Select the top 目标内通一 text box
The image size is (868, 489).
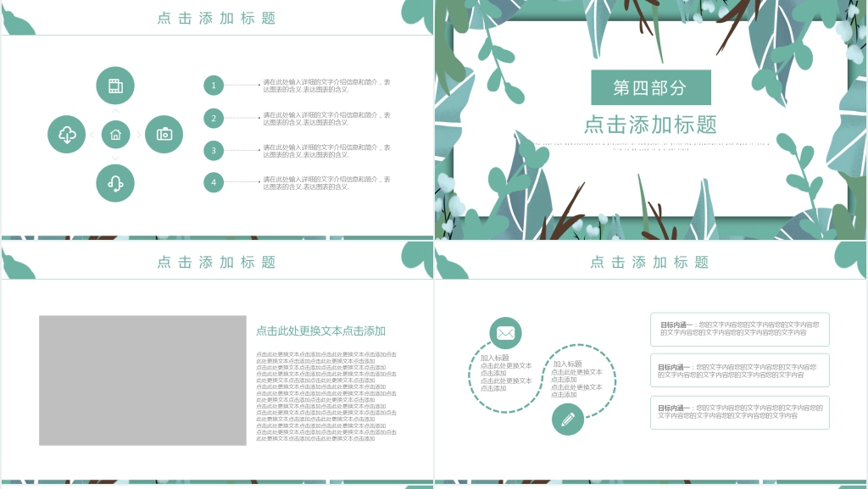click(x=739, y=329)
